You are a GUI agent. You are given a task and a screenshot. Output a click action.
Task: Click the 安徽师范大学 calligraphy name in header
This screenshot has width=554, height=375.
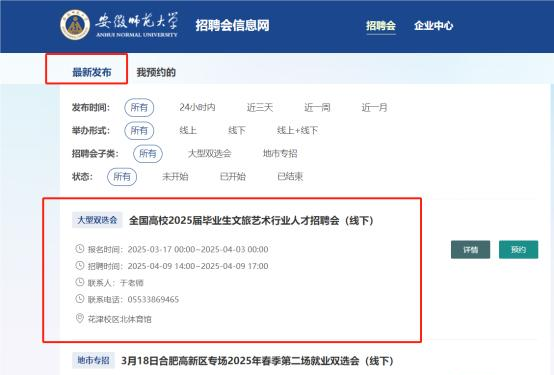pos(137,21)
